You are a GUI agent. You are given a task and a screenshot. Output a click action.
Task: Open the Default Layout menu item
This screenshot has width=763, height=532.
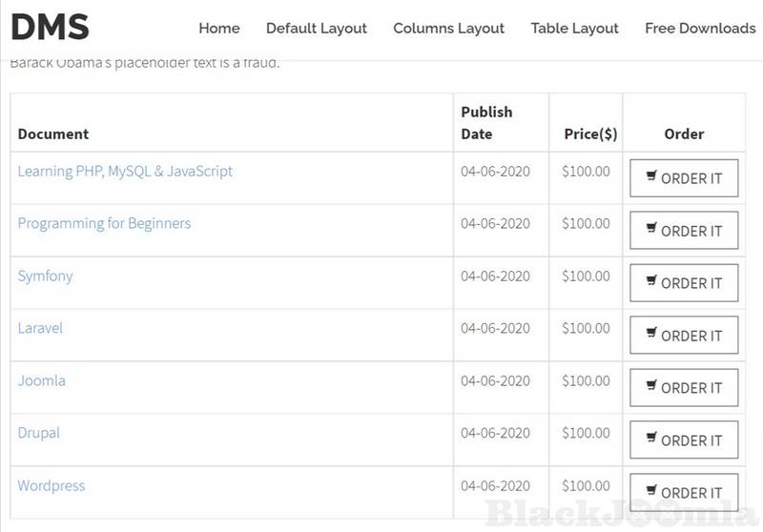(316, 29)
